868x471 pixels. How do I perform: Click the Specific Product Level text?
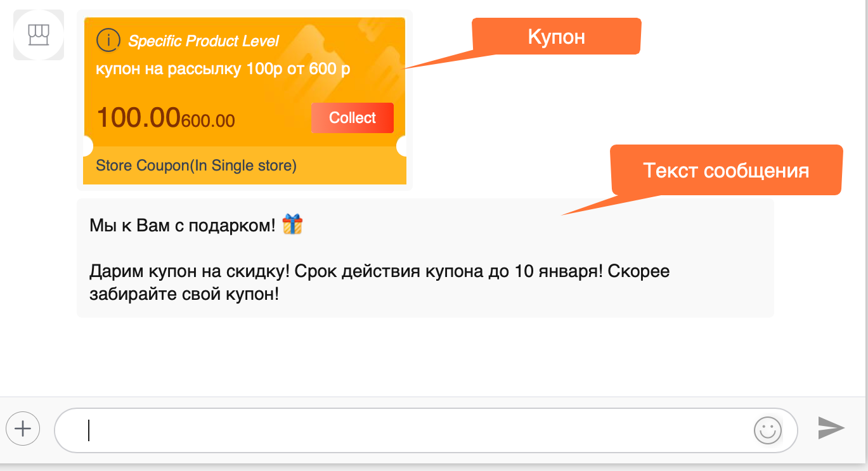204,41
